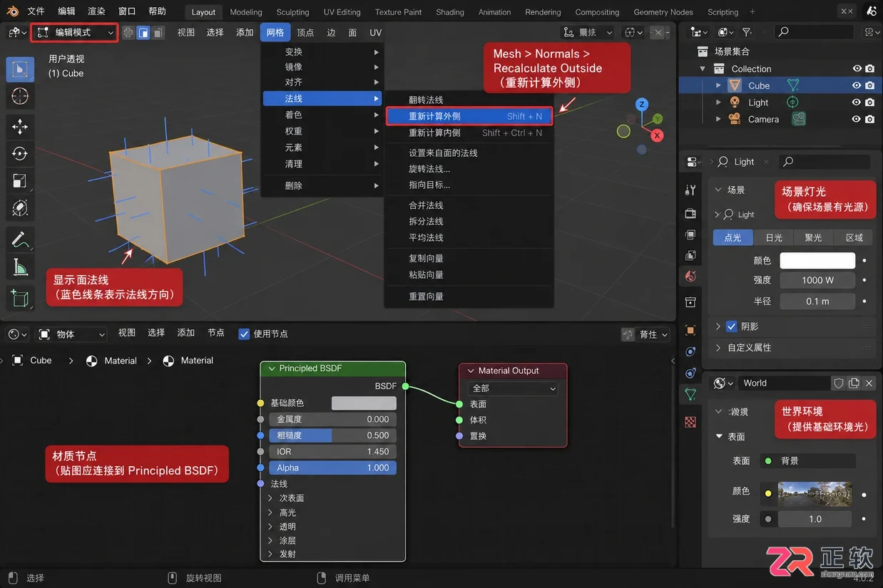Viewport: 883px width, 588px height.
Task: Select the box select tool in viewport toolbar
Action: point(20,69)
